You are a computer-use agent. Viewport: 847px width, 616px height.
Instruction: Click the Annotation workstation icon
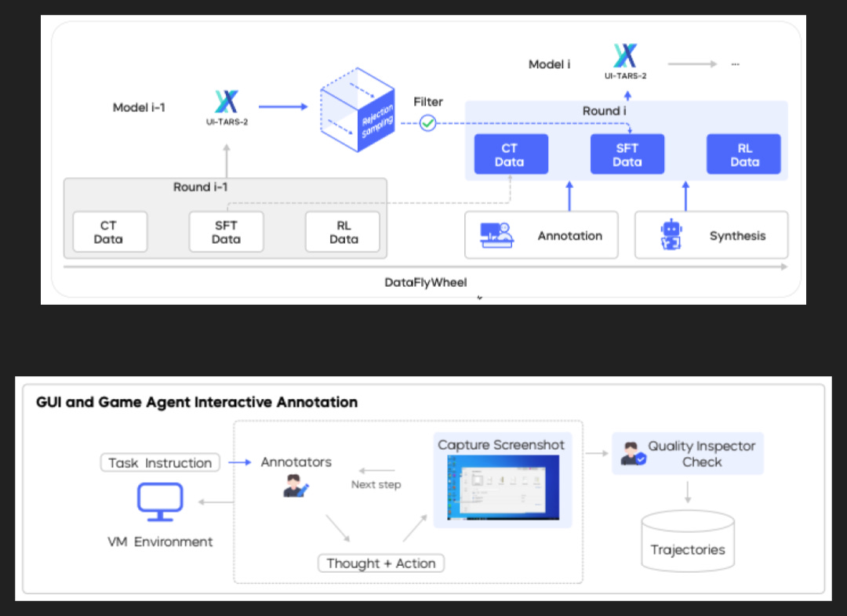[496, 235]
